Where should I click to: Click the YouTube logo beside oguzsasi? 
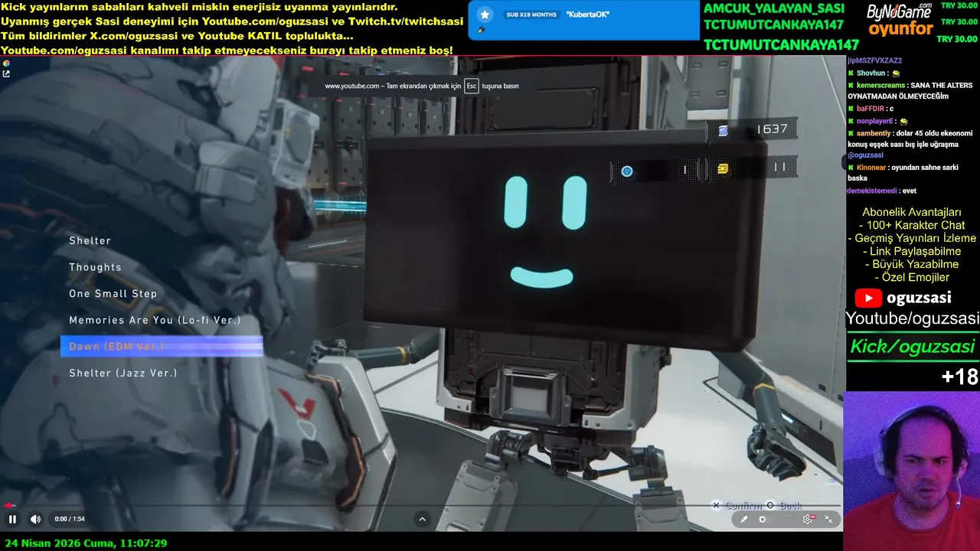point(868,298)
